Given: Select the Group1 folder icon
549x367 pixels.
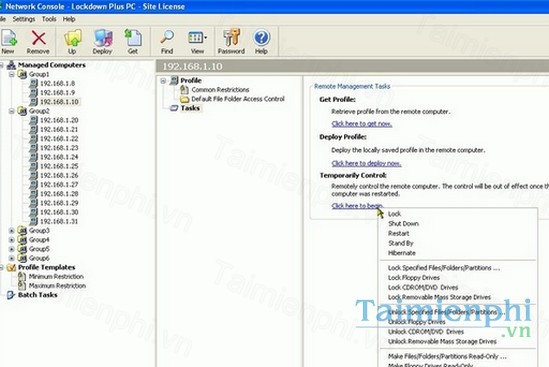Looking at the screenshot, I should tap(22, 74).
